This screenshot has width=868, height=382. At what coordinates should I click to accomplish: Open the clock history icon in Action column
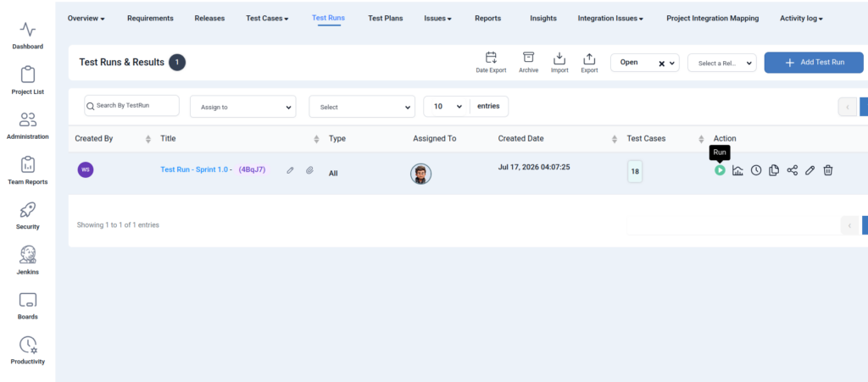click(x=755, y=170)
